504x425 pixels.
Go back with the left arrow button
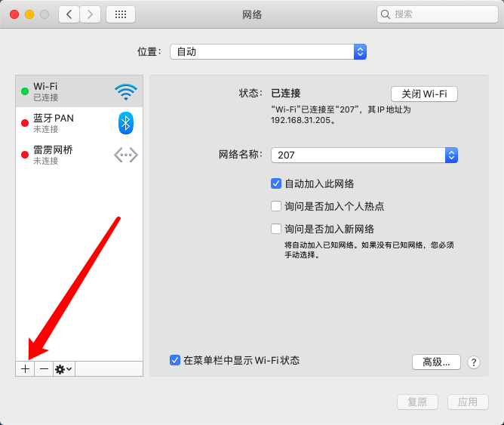69,14
